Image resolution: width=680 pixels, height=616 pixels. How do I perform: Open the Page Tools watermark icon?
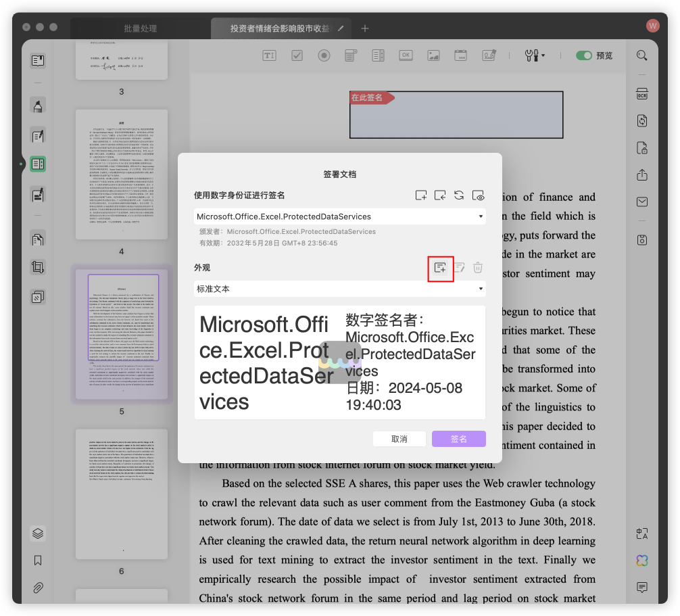coord(38,297)
